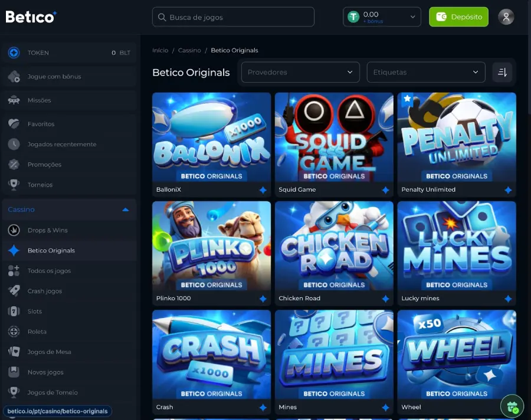Click the Drops & Wins icon
Screen dimensions: 531x420
point(14,230)
